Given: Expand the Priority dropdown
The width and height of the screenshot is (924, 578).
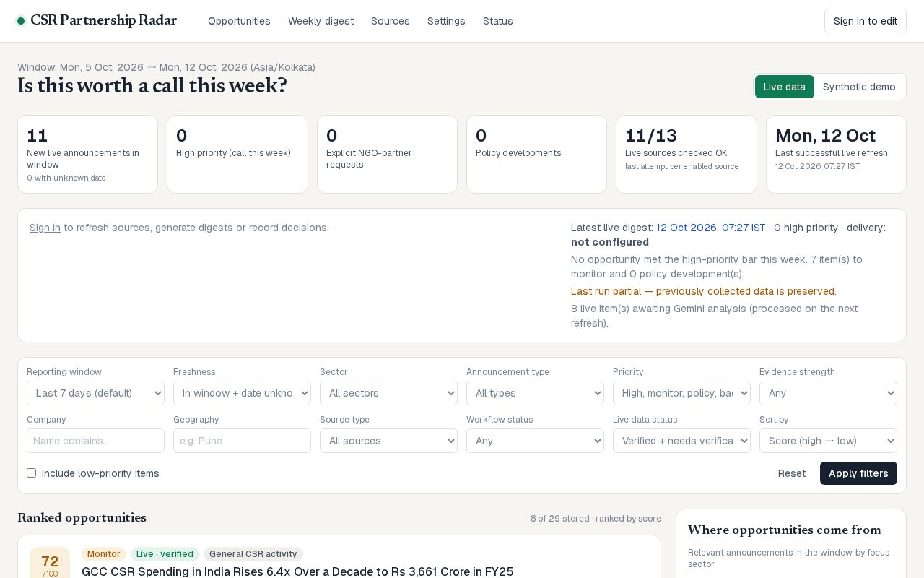Looking at the screenshot, I should (681, 393).
